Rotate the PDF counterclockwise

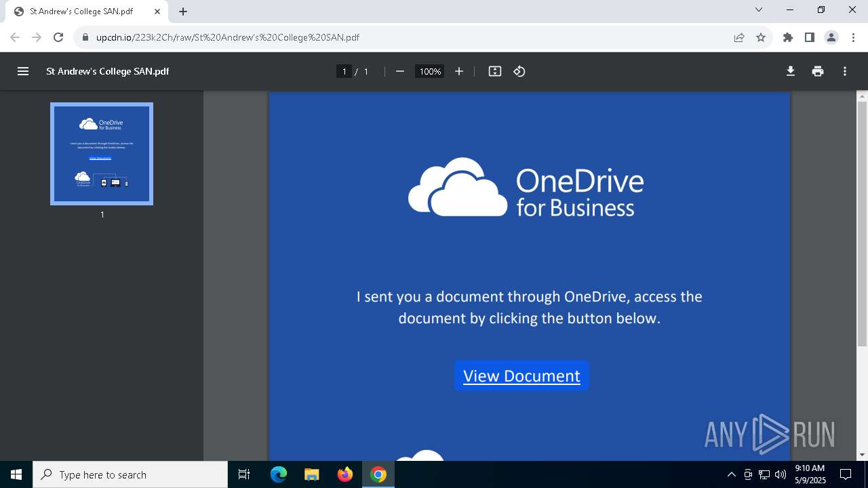[519, 71]
